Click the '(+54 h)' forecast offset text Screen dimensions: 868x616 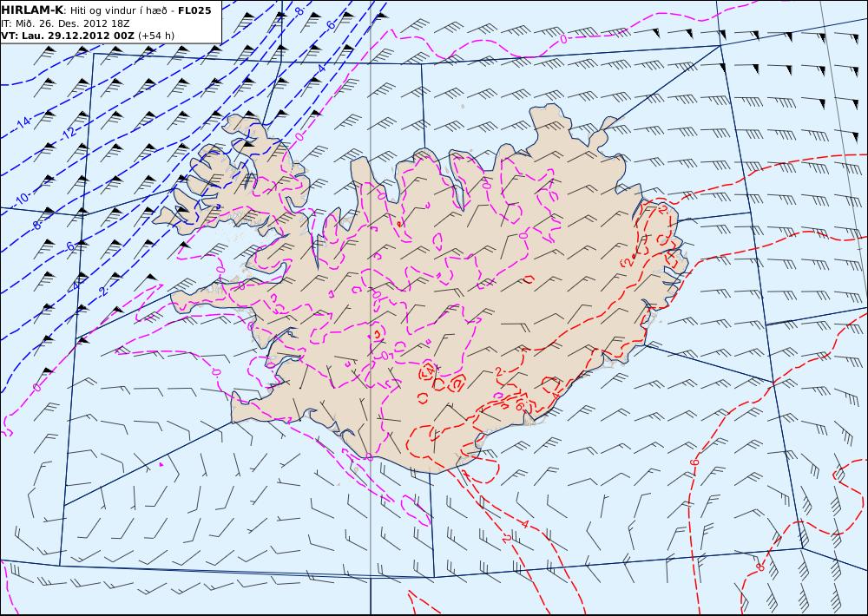[156, 36]
